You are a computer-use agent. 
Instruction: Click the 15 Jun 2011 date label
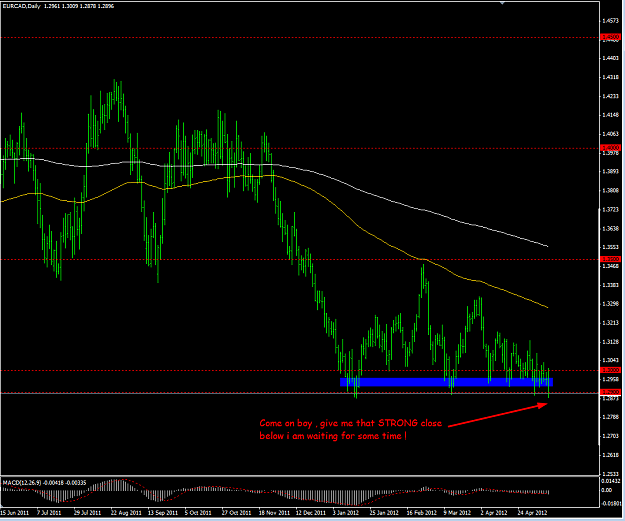pyautogui.click(x=15, y=513)
